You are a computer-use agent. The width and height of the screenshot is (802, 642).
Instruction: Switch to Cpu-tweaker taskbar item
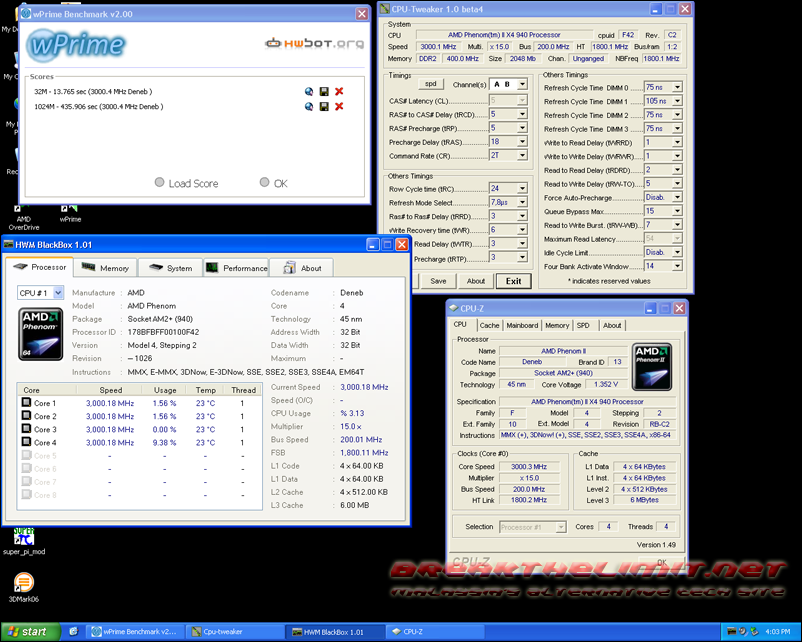pos(233,632)
